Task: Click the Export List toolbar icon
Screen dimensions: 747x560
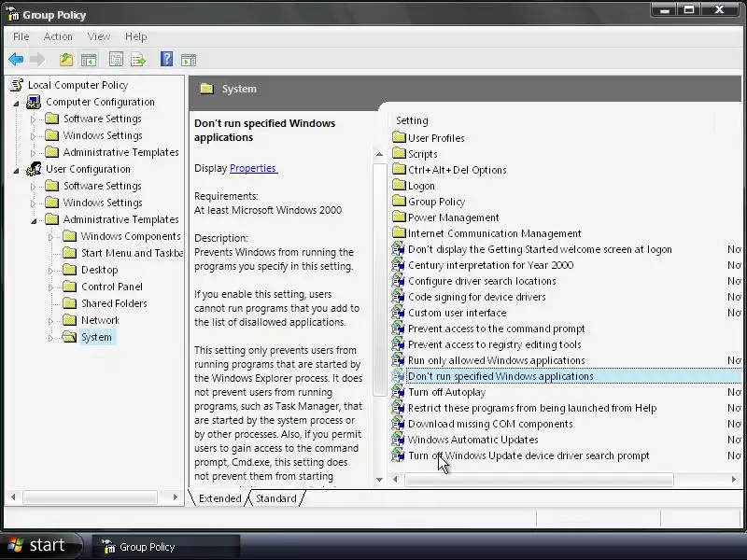Action: (138, 60)
